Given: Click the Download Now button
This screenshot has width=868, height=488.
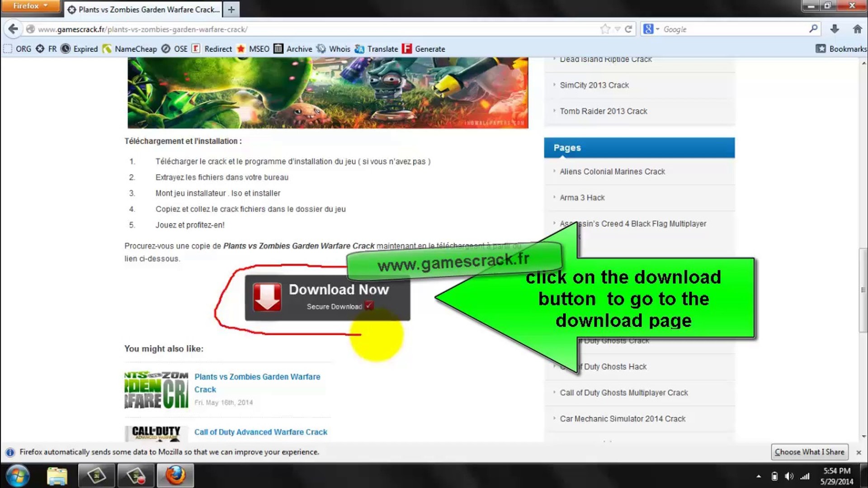Looking at the screenshot, I should (327, 297).
